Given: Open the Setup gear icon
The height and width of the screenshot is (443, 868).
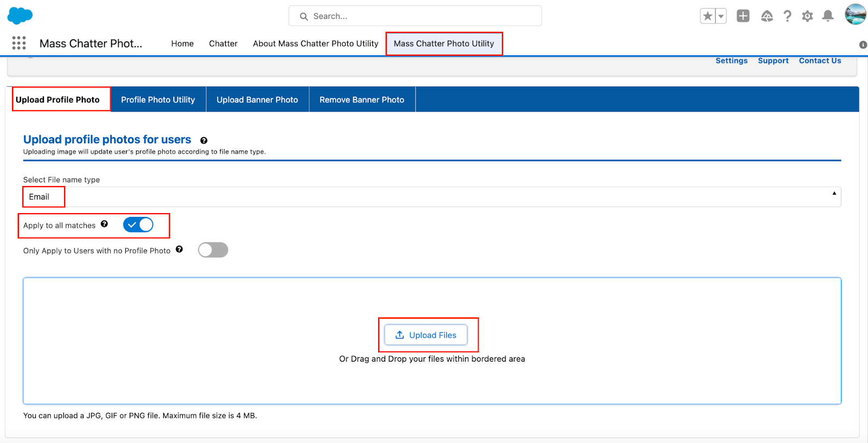Looking at the screenshot, I should [x=807, y=16].
